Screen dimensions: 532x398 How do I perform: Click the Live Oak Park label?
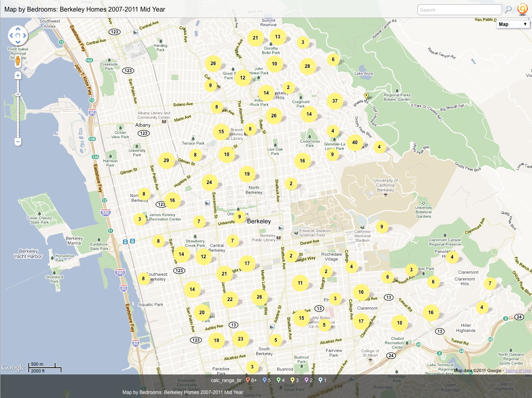[275, 152]
